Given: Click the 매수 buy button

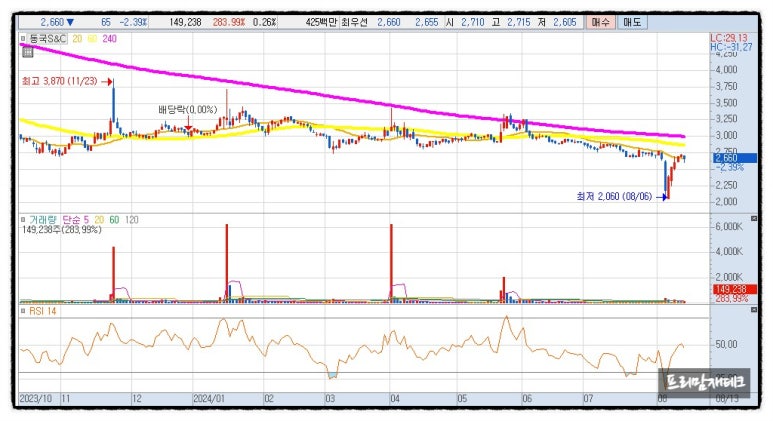Looking at the screenshot, I should click(601, 21).
